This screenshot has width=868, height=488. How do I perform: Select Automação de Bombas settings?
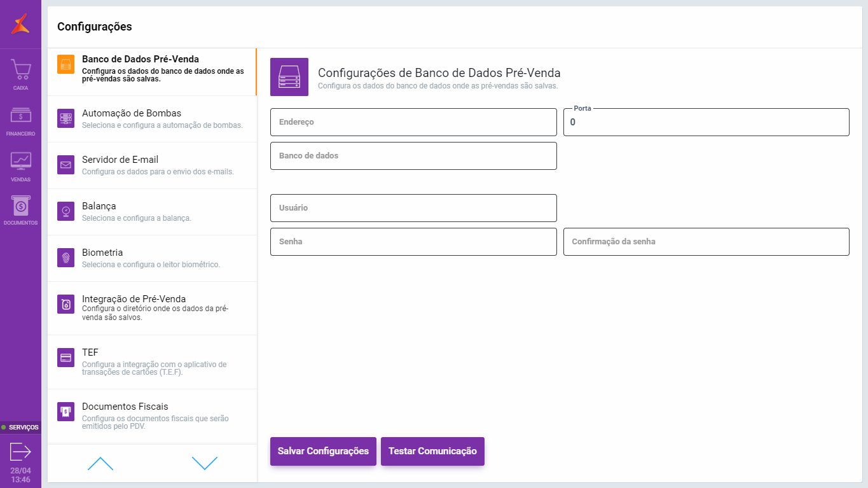[x=153, y=119]
